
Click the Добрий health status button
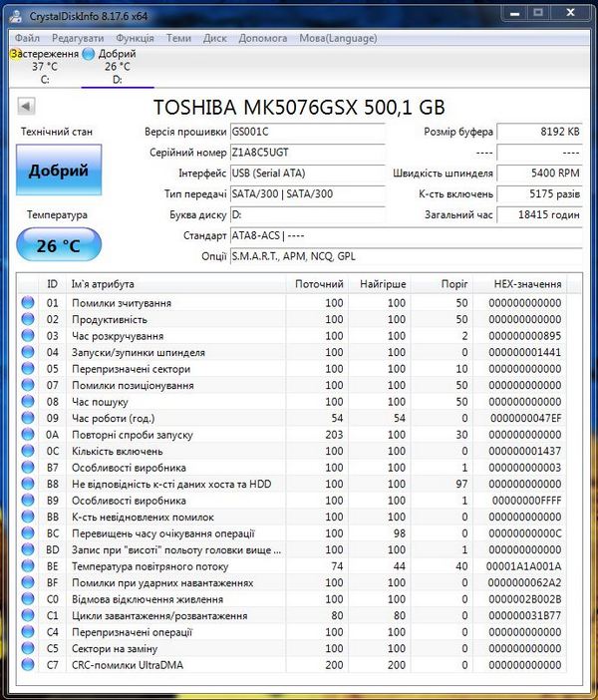coord(59,171)
